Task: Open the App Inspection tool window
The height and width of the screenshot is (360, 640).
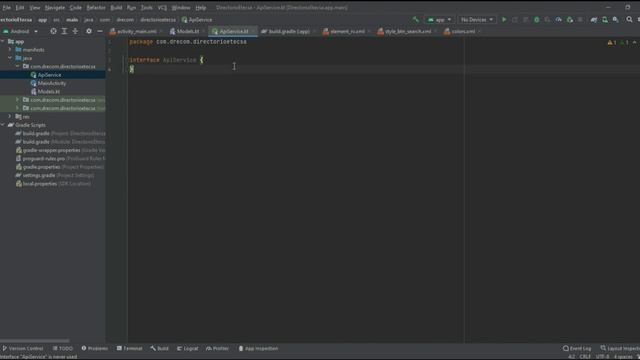Action: pos(258,348)
